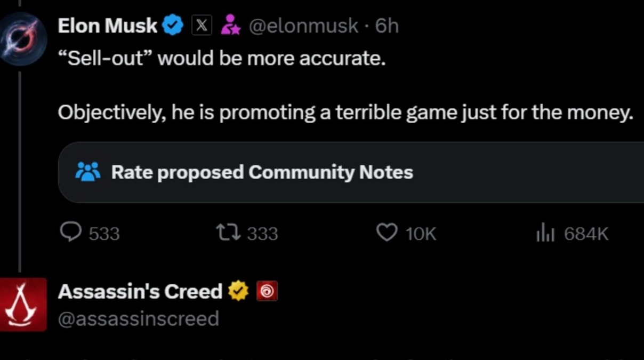This screenshot has width=644, height=360.
Task: Like the tweet with the heart icon
Action: point(387,233)
